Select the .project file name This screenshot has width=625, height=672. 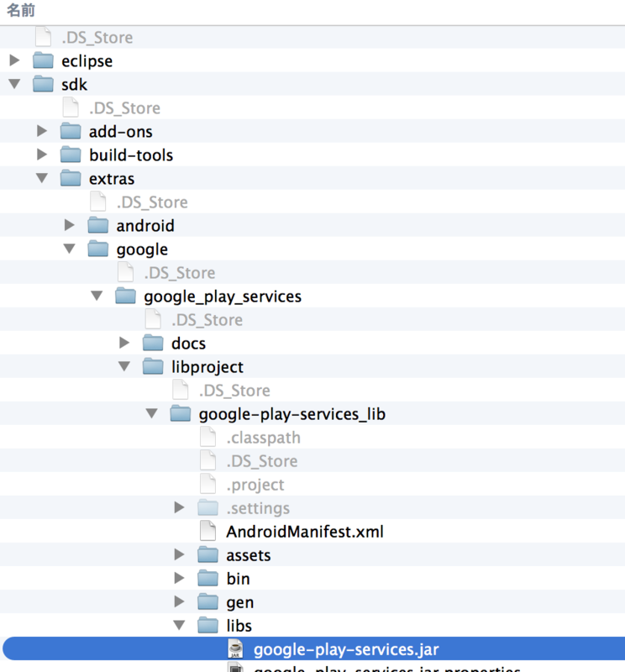pos(255,485)
